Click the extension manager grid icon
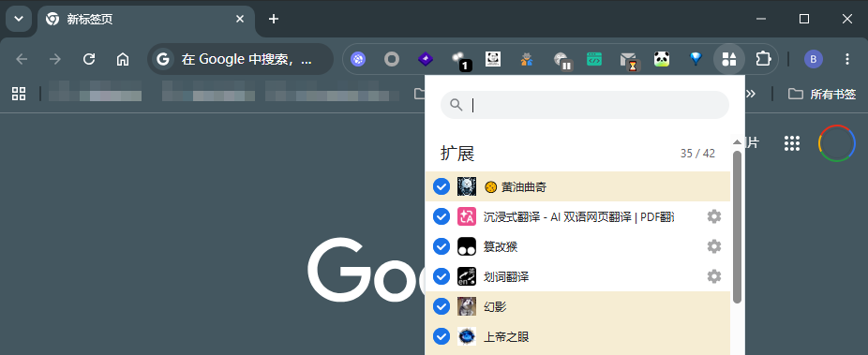 (729, 59)
